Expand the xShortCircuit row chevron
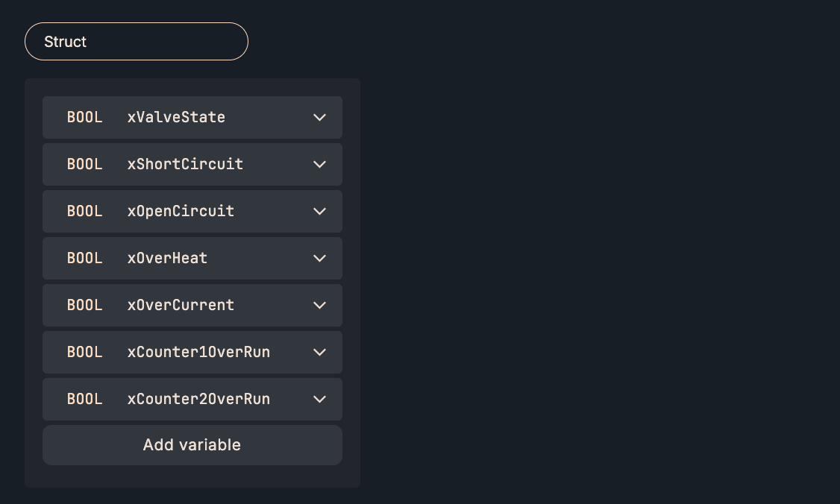The width and height of the screenshot is (840, 504). pos(319,164)
